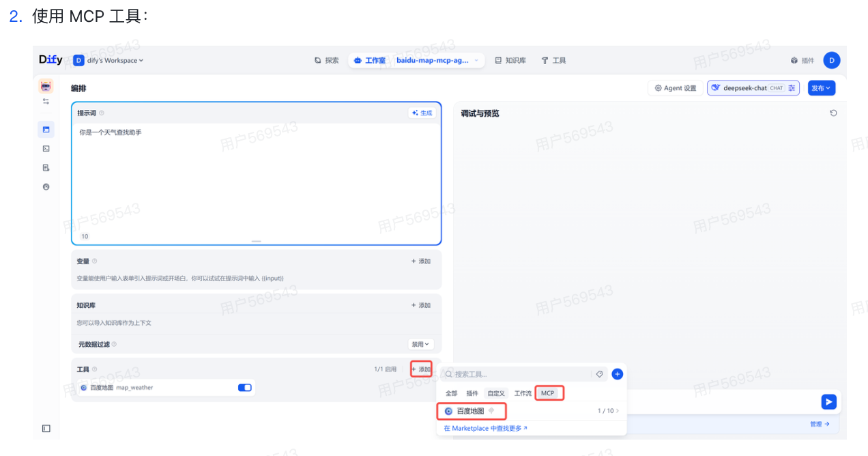Toggle the 百度地图 map_weather tool switch
The width and height of the screenshot is (868, 456).
[244, 387]
